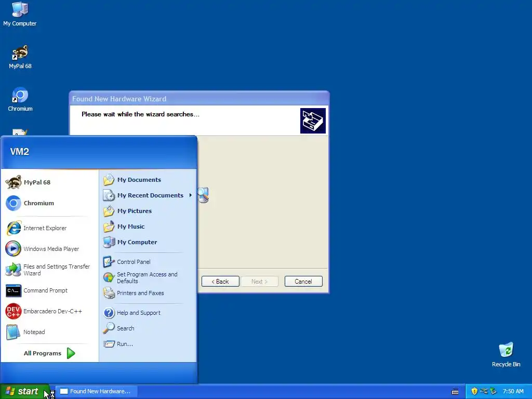This screenshot has height=399, width=532.
Task: Click the Start button
Action: [24, 391]
